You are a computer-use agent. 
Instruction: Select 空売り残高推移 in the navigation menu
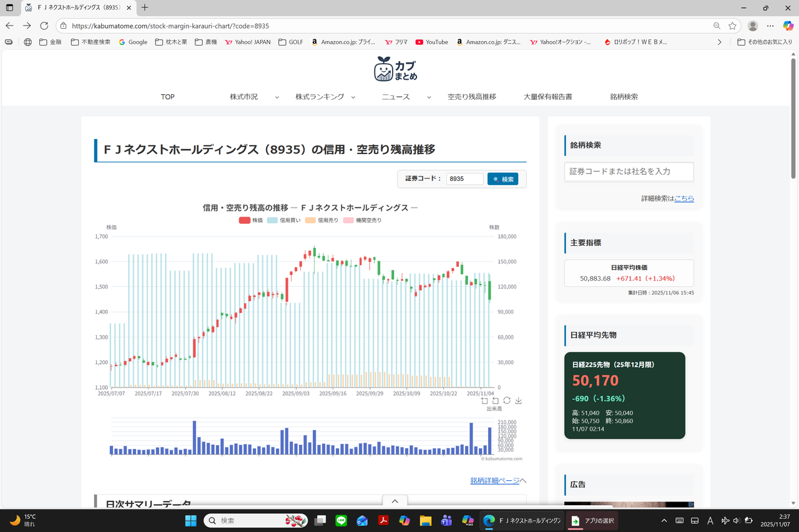(x=471, y=97)
